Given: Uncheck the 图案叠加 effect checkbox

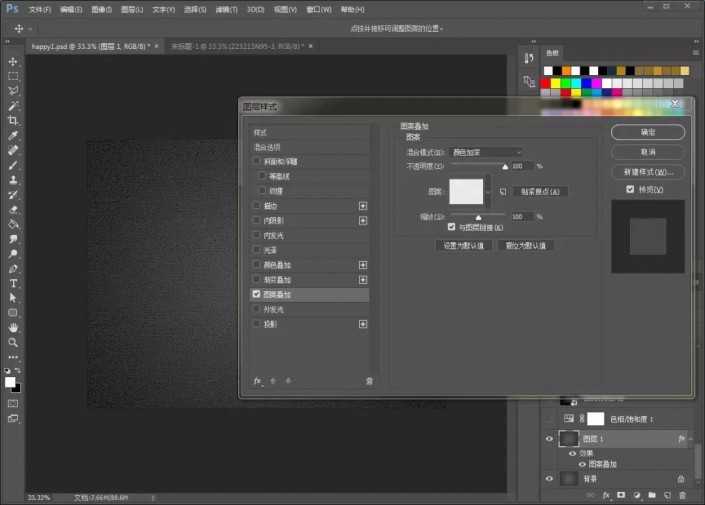Looking at the screenshot, I should tap(257, 295).
